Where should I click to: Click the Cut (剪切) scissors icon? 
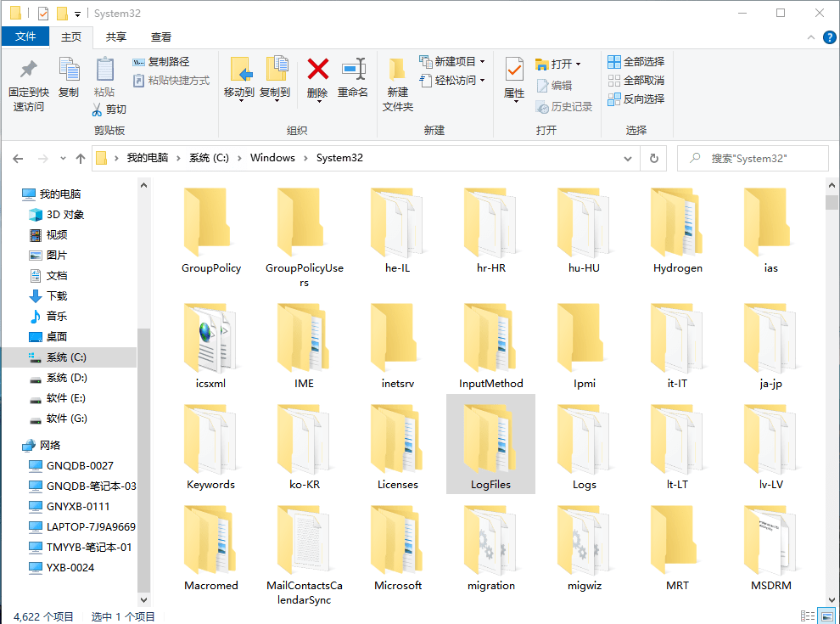point(97,110)
